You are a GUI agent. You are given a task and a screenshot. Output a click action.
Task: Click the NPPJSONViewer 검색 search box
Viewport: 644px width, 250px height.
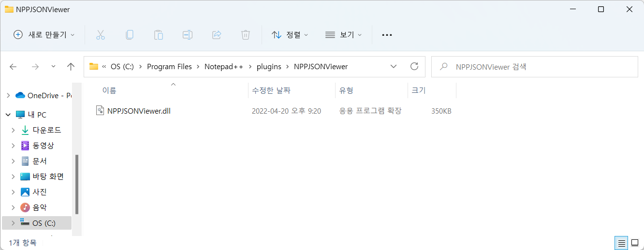(534, 67)
